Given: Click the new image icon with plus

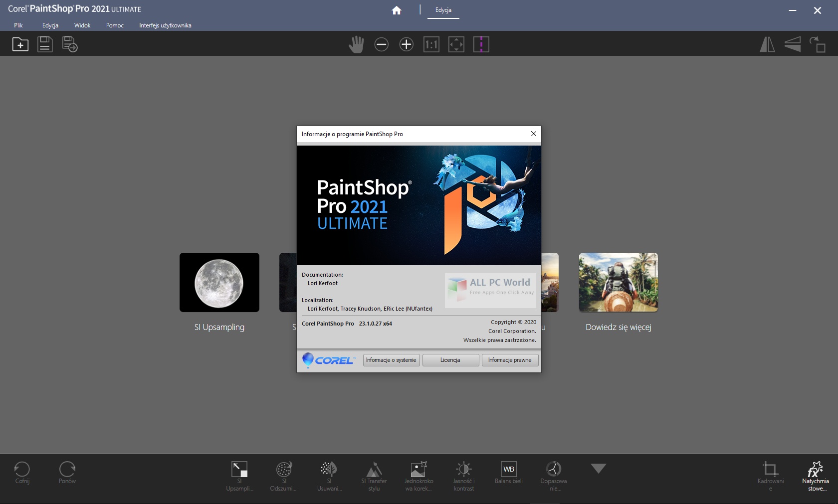Looking at the screenshot, I should pos(20,44).
